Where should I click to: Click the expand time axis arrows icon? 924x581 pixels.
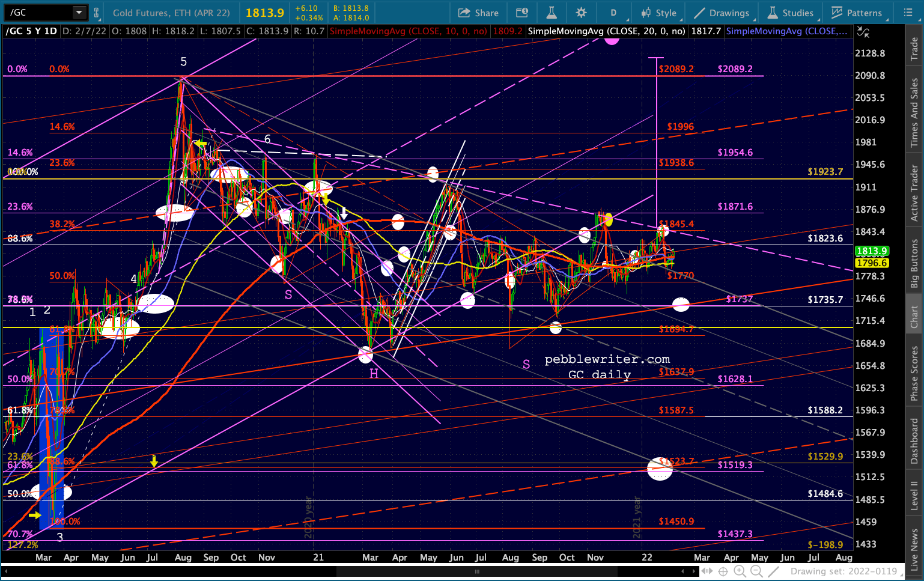coord(707,571)
